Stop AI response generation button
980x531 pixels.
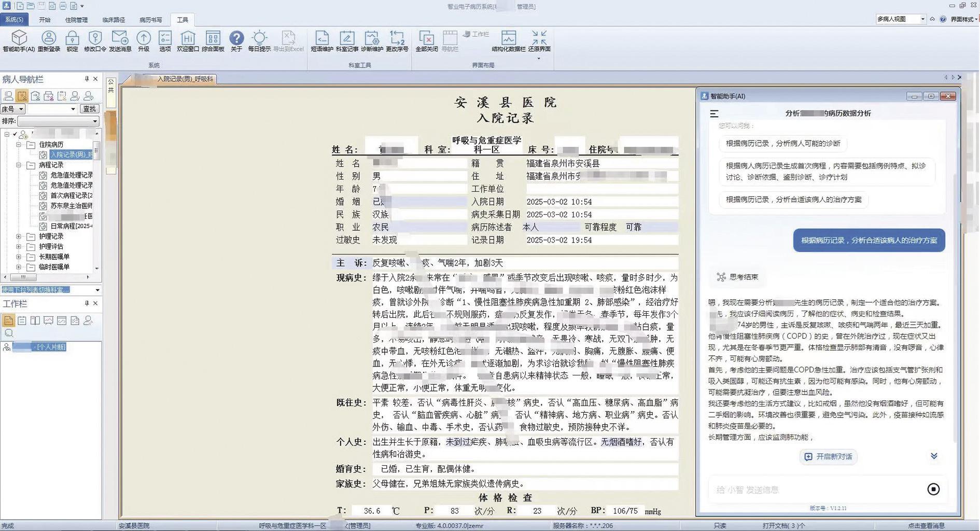pos(933,489)
